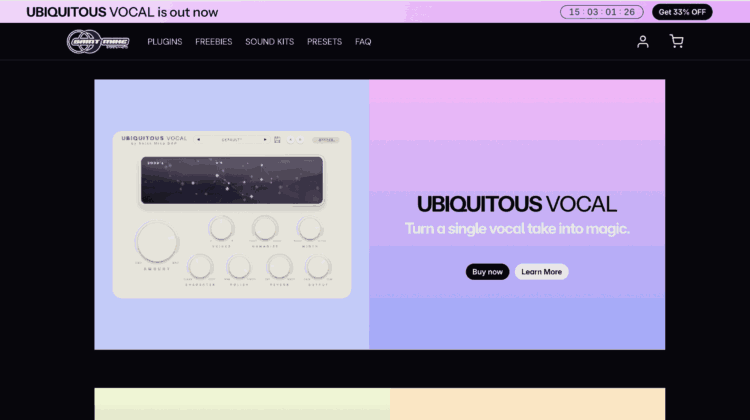This screenshot has height=420, width=750.
Task: Go to the SOUND KITS page
Action: 270,42
